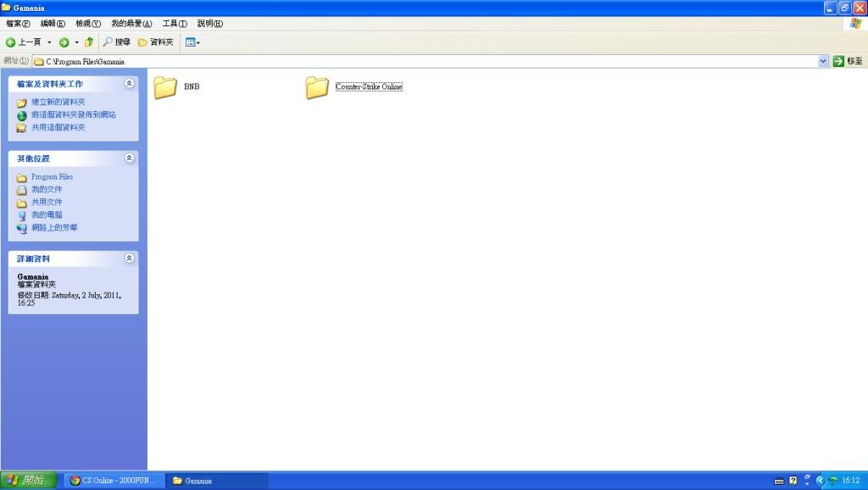
Task: Go forward with the green arrow
Action: pos(64,42)
